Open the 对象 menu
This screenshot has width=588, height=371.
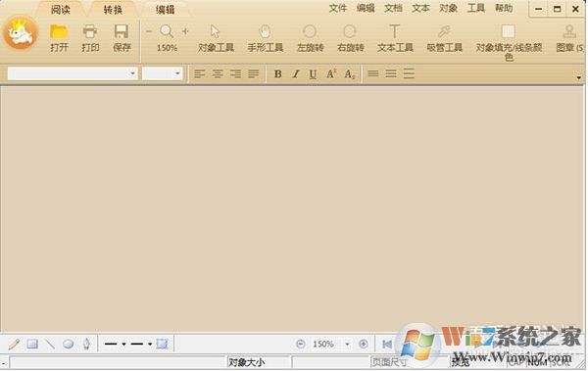(x=449, y=8)
